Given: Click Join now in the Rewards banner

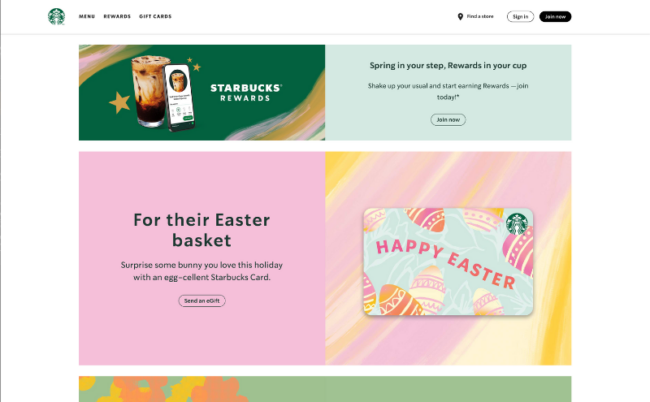Looking at the screenshot, I should coord(448,120).
